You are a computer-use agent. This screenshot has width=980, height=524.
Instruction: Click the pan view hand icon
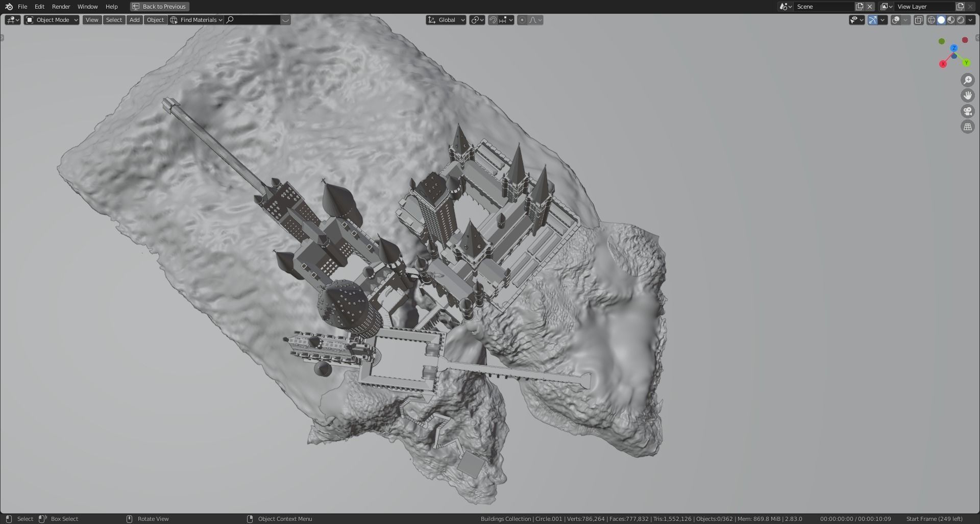pos(967,95)
